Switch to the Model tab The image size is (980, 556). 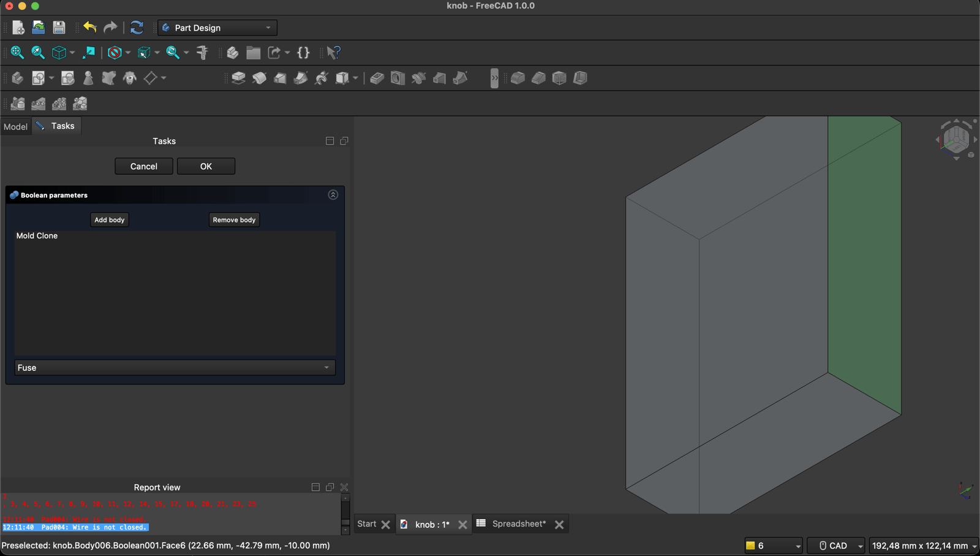click(x=15, y=126)
